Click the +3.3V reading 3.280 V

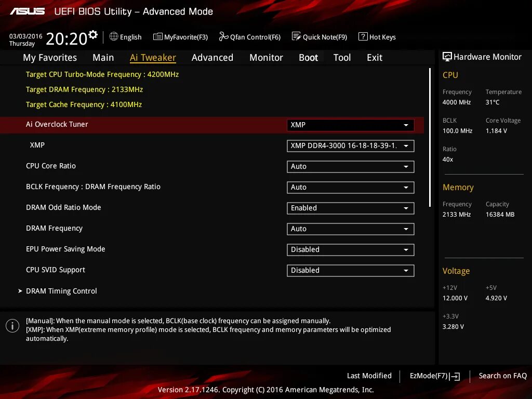(x=453, y=326)
